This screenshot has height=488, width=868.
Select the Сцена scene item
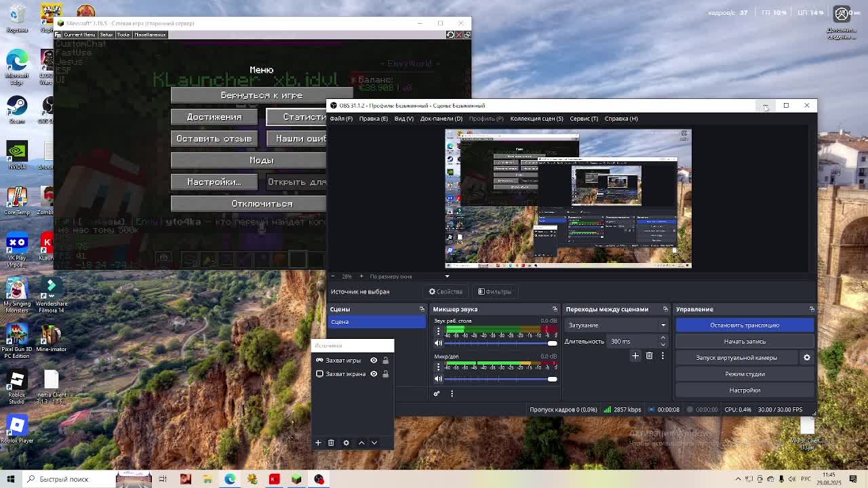pyautogui.click(x=377, y=322)
